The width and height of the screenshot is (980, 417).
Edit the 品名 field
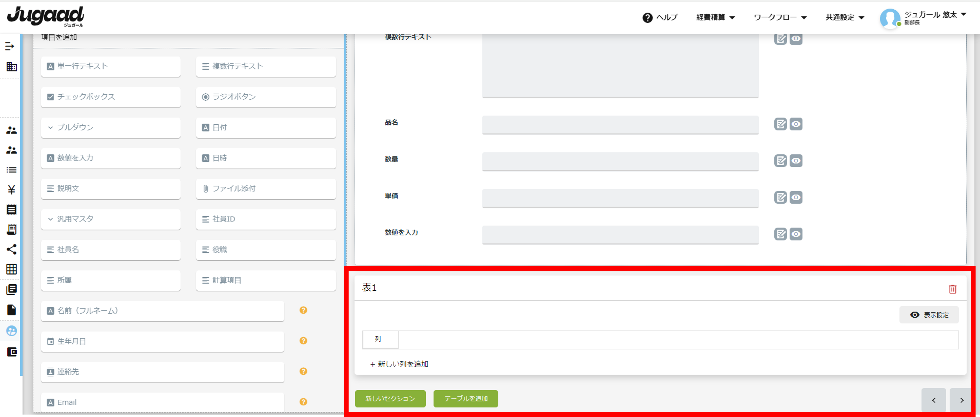pyautogui.click(x=780, y=124)
